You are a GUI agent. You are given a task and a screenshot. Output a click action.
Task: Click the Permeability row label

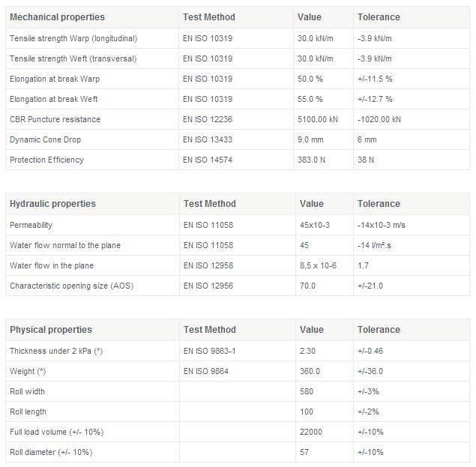click(x=31, y=225)
